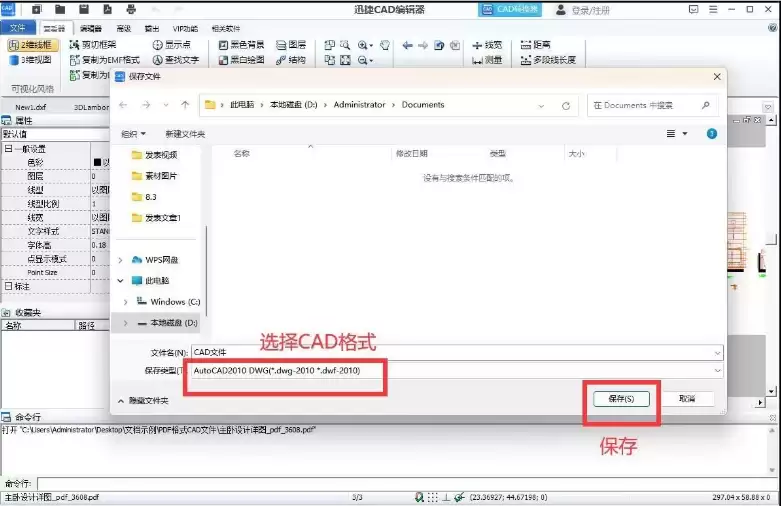Collapse the General Settings property group
The height and width of the screenshot is (506, 781).
pyautogui.click(x=9, y=149)
